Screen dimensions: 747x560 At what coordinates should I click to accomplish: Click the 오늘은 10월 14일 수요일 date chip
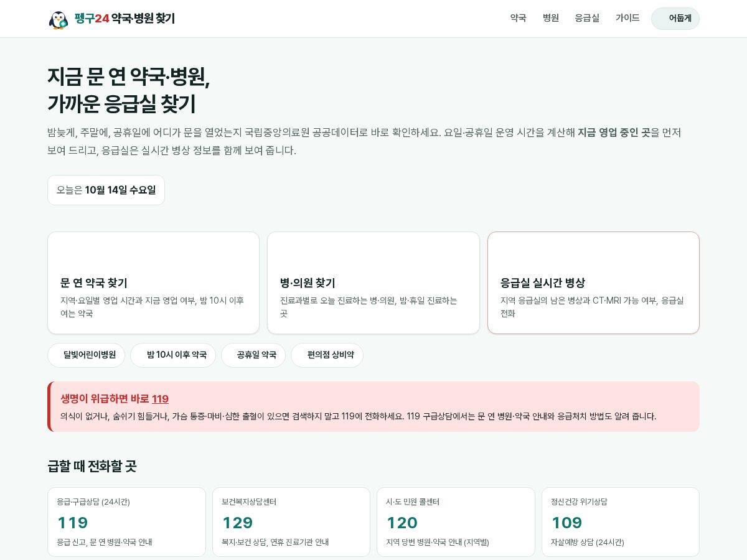[x=106, y=190]
